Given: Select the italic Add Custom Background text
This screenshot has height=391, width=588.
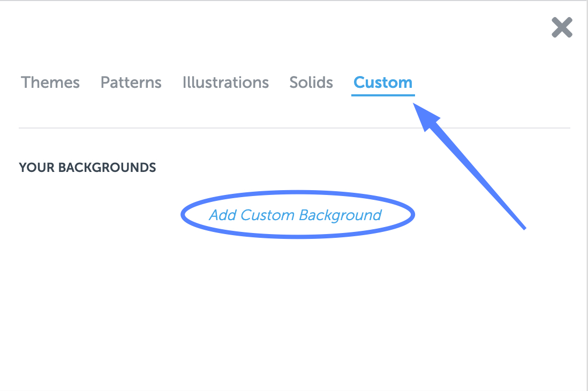Looking at the screenshot, I should (296, 215).
